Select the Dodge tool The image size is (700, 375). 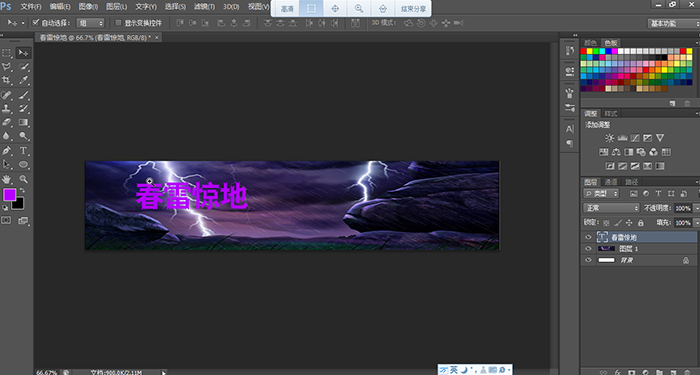coord(24,136)
